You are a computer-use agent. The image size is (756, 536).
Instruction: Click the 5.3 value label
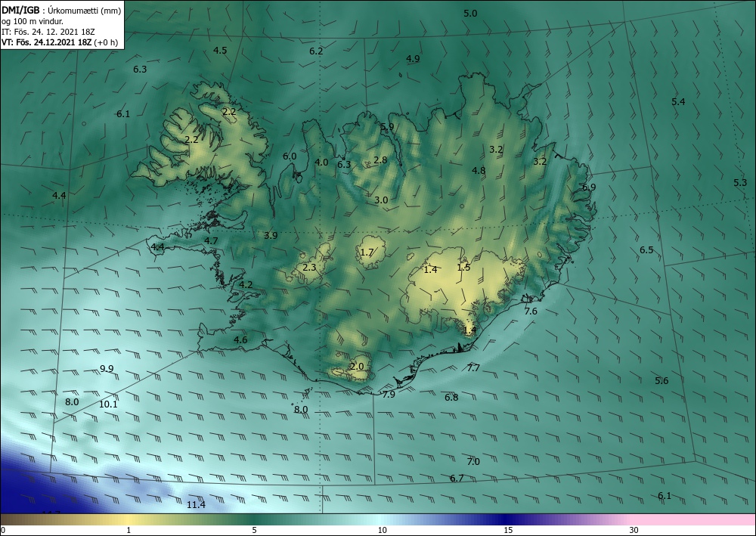[x=740, y=183]
